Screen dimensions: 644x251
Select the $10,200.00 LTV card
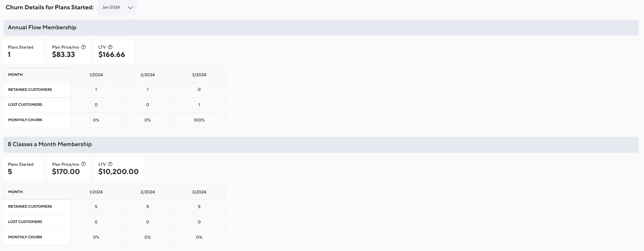pos(118,169)
